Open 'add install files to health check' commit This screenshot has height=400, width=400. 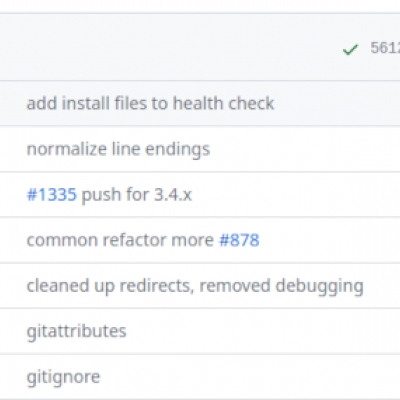pyautogui.click(x=150, y=103)
